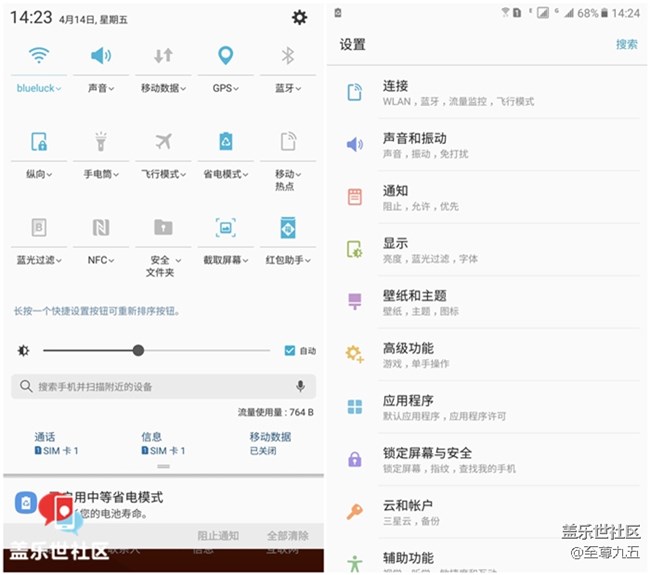
Task: Toggle portrait rotation lock icon
Action: 39,141
